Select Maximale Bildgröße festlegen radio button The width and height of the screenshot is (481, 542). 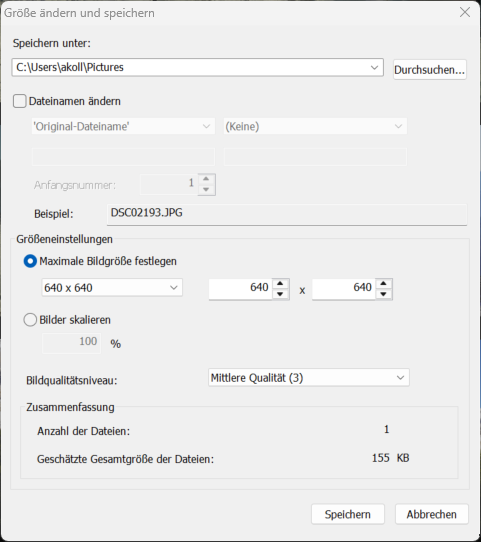coord(30,261)
